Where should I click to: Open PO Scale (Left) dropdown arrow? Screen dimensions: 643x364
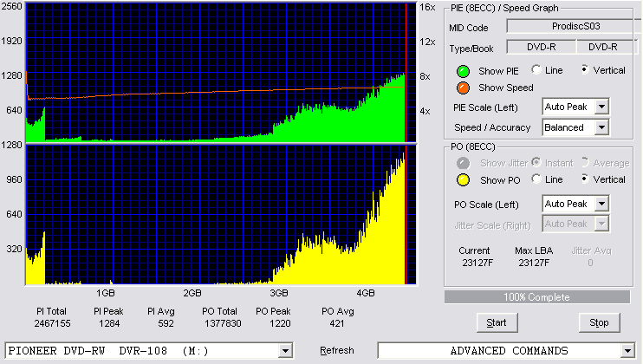tap(601, 204)
